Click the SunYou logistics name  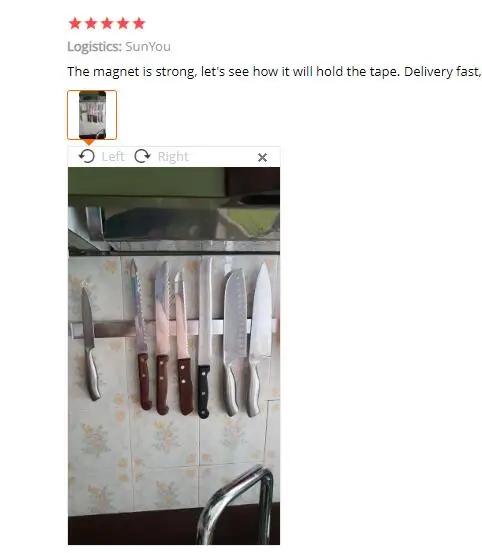coord(148,47)
